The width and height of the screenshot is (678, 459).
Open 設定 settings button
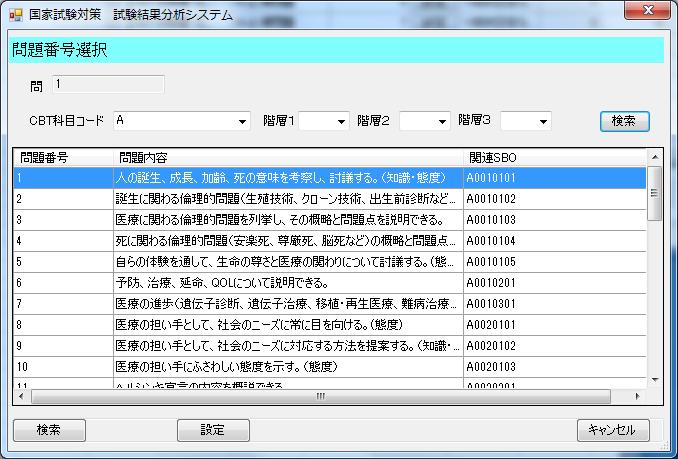point(213,430)
